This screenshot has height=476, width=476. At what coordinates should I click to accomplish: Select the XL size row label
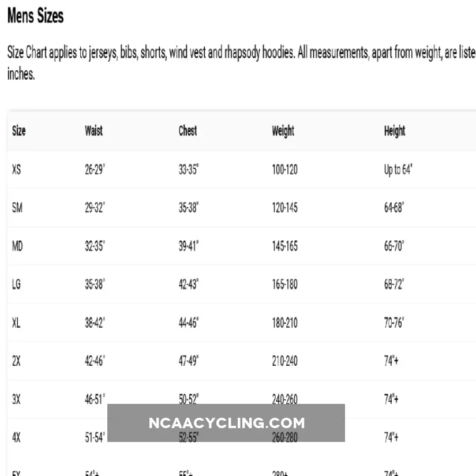point(16,323)
